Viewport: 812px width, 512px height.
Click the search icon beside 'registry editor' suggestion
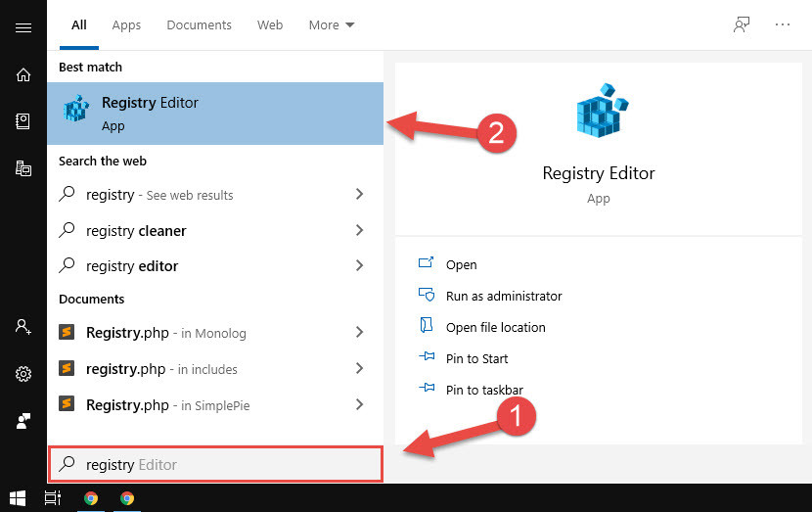(x=67, y=264)
